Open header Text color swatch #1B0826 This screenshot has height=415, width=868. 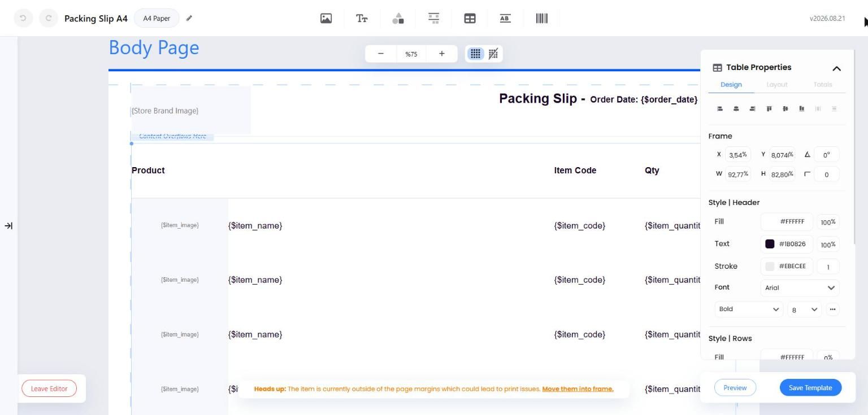[x=770, y=244]
